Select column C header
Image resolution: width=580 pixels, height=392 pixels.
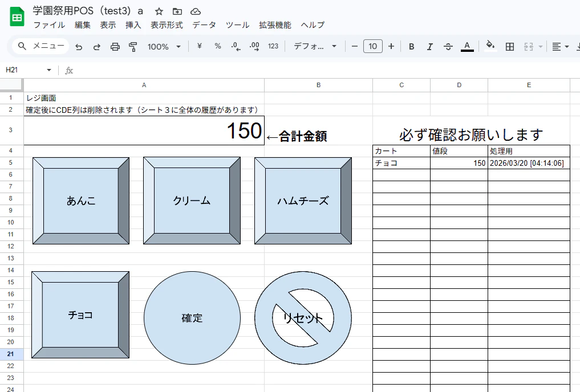pos(401,85)
